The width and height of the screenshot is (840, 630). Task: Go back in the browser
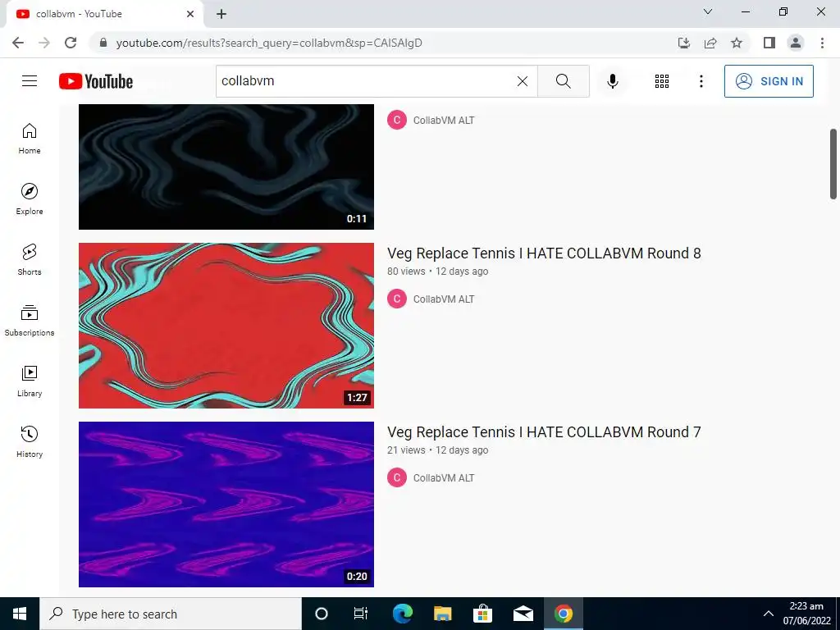coord(18,43)
